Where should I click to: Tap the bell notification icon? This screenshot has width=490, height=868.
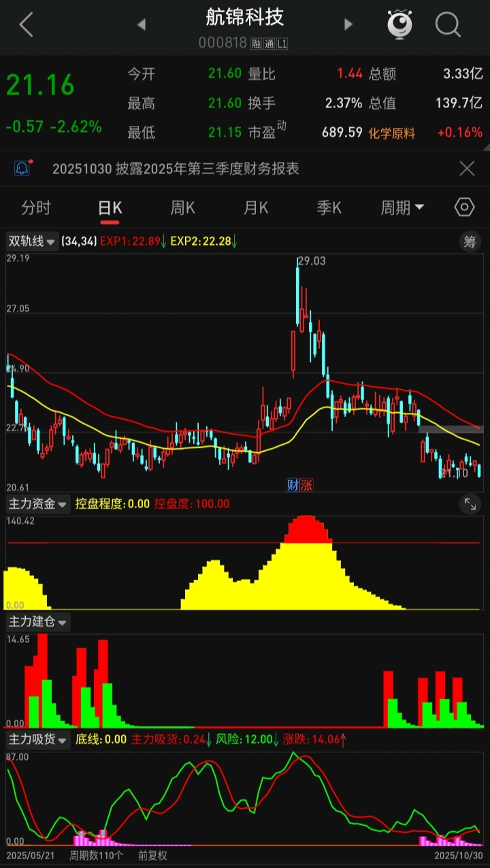22,168
